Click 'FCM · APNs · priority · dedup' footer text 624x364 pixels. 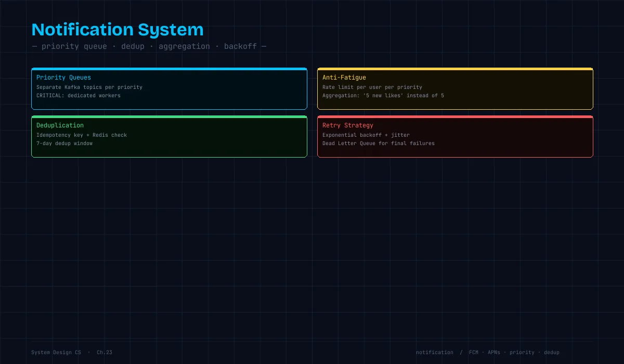pyautogui.click(x=514, y=353)
